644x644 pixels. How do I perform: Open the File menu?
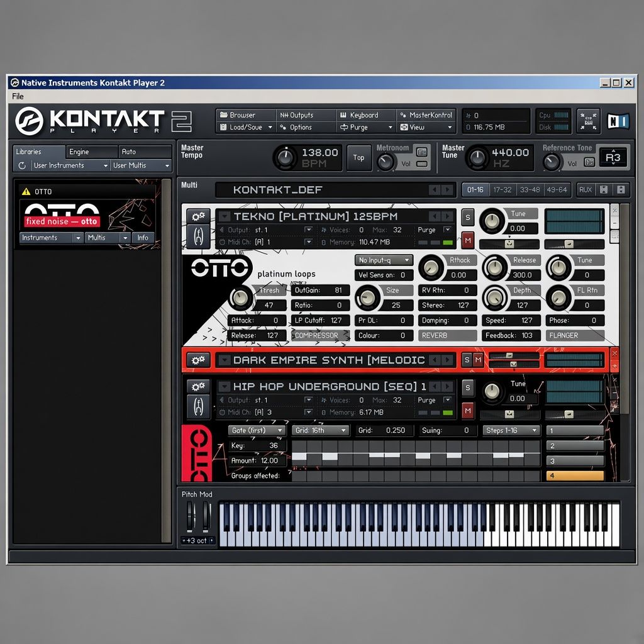click(18, 96)
